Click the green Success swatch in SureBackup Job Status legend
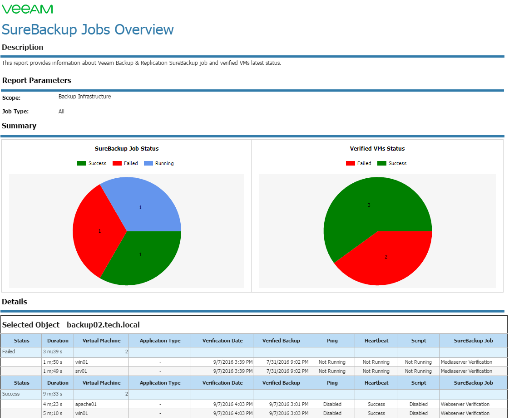Image resolution: width=509 pixels, height=420 pixels. click(81, 163)
